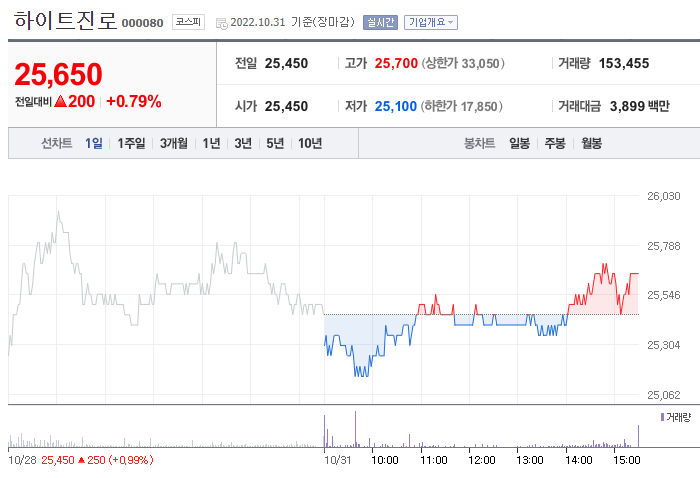Image resolution: width=700 pixels, height=478 pixels.
Task: Switch to the 3개월 line chart
Action: (x=174, y=143)
